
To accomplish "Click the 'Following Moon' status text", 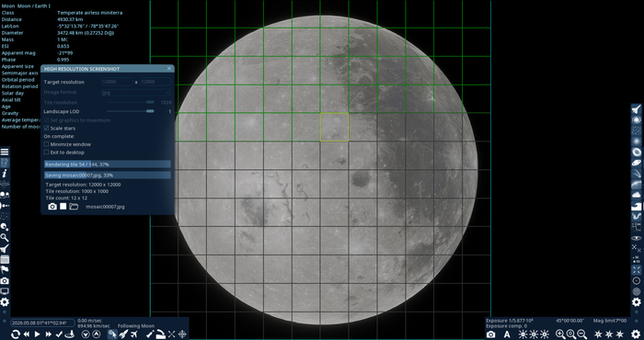I will coord(136,326).
